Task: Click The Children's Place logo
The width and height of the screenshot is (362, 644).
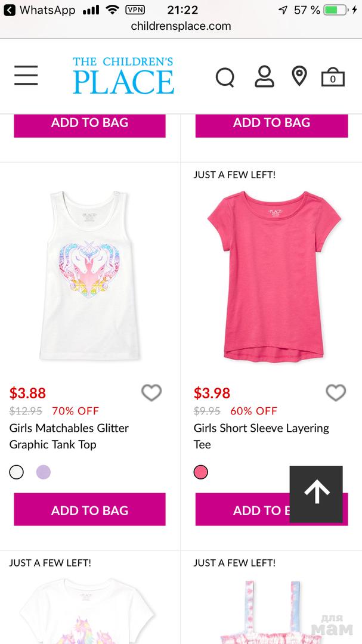Action: [123, 76]
